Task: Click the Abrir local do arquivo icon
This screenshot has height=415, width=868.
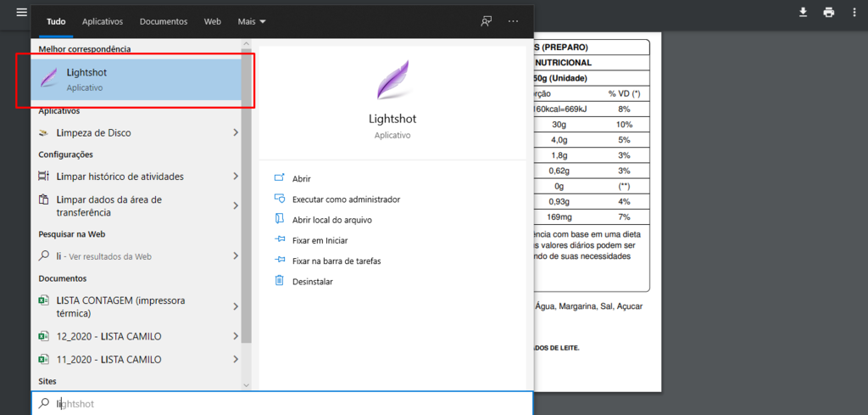Action: pyautogui.click(x=280, y=219)
